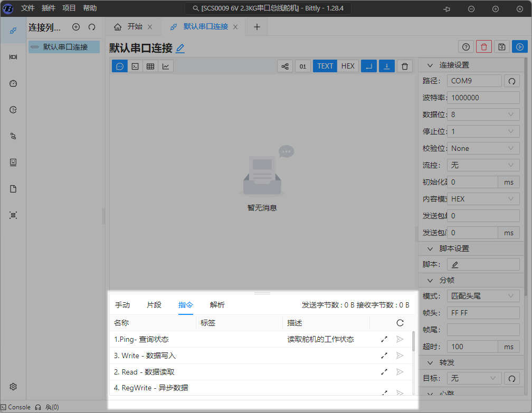Click the refresh icon in command table header
This screenshot has width=532, height=413.
click(400, 323)
